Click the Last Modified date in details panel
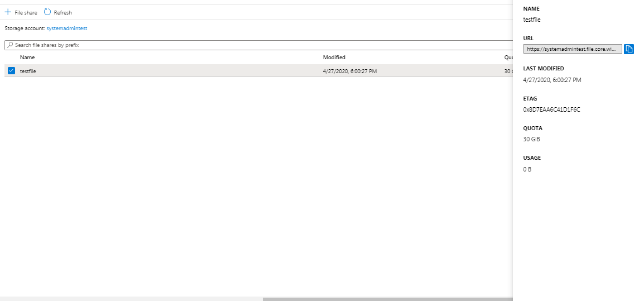The image size is (644, 301). click(x=552, y=80)
